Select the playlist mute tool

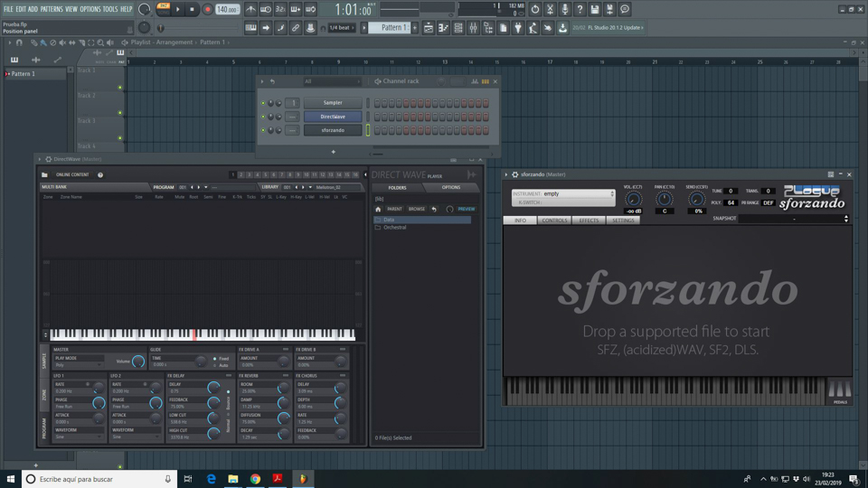coord(62,42)
